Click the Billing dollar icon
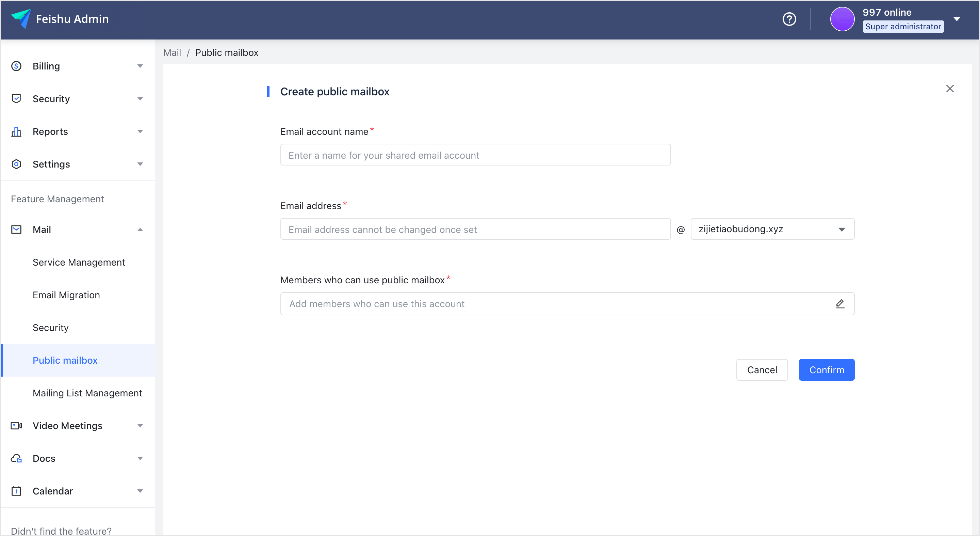 coord(16,66)
